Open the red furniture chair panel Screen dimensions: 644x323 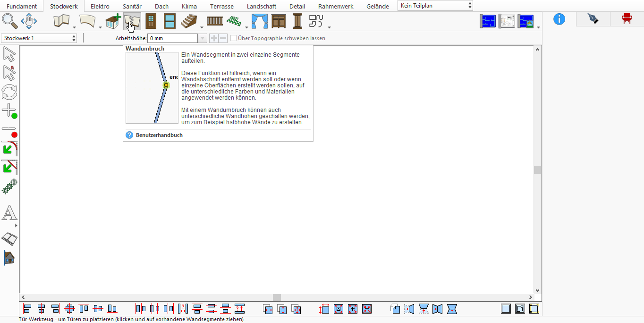tap(627, 19)
